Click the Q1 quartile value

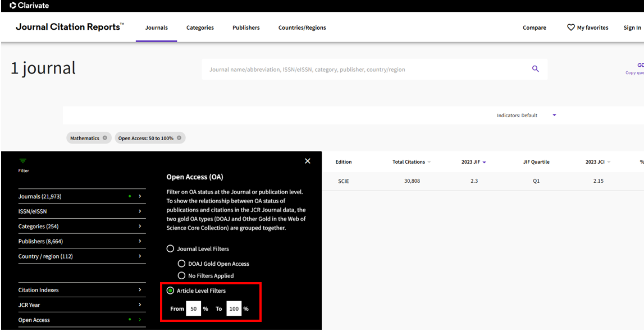tap(536, 181)
